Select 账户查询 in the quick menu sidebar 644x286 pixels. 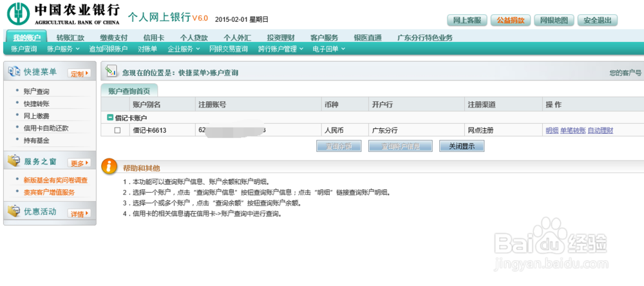37,91
